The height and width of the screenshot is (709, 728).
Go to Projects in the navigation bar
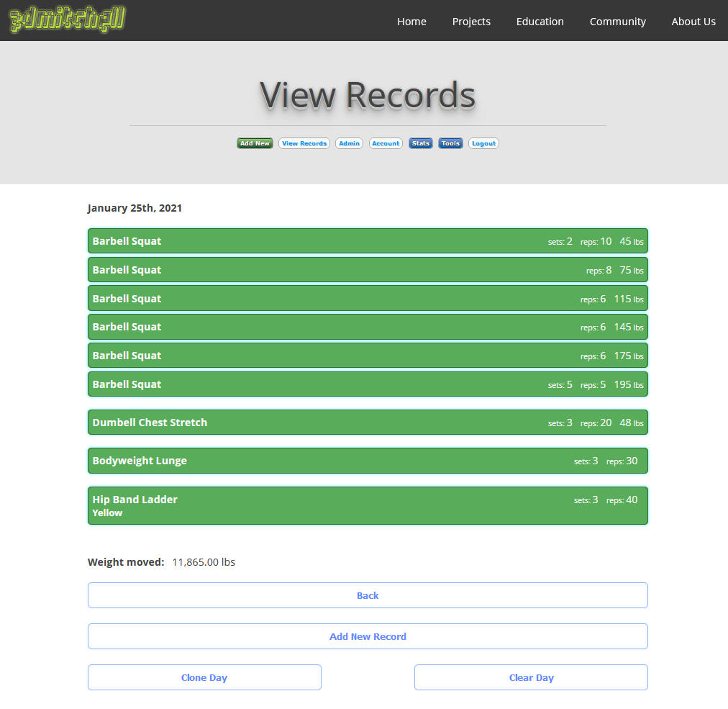471,22
